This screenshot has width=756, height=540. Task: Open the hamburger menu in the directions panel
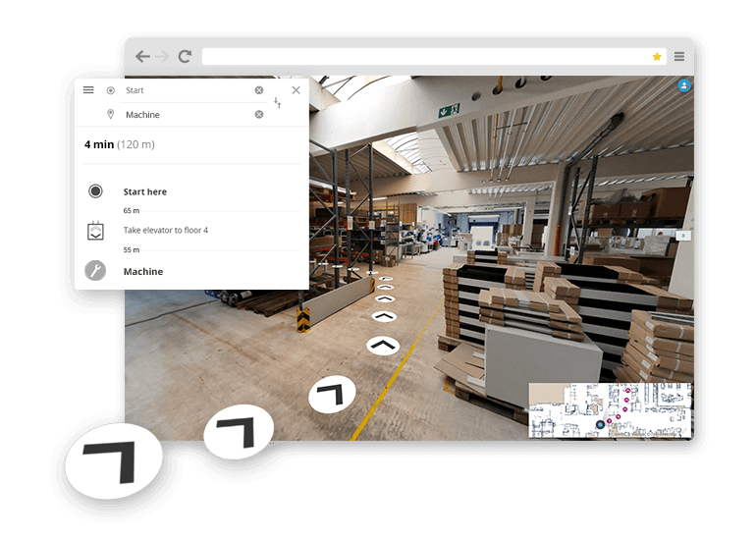[x=88, y=90]
